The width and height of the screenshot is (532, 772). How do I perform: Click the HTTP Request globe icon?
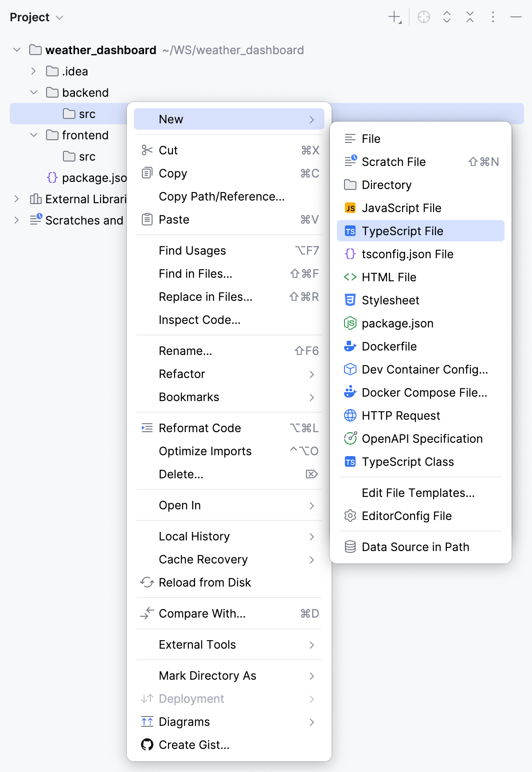350,415
